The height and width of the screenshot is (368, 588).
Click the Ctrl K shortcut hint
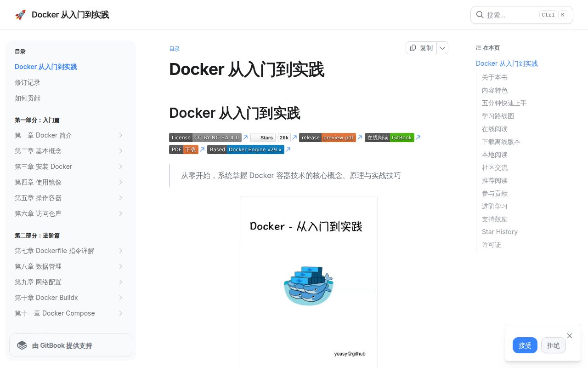553,15
